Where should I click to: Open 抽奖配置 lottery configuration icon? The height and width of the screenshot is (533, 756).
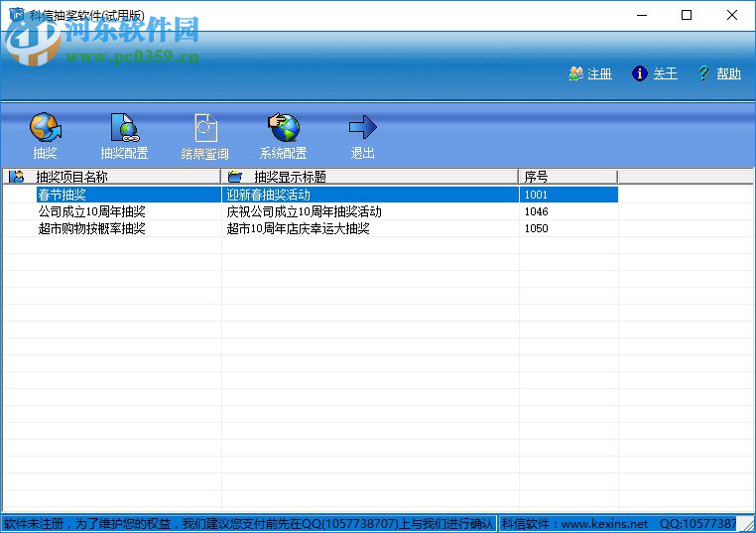pyautogui.click(x=124, y=127)
